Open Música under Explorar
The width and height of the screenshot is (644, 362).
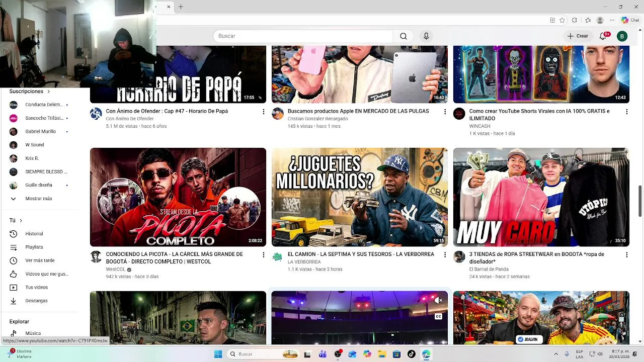tap(33, 333)
